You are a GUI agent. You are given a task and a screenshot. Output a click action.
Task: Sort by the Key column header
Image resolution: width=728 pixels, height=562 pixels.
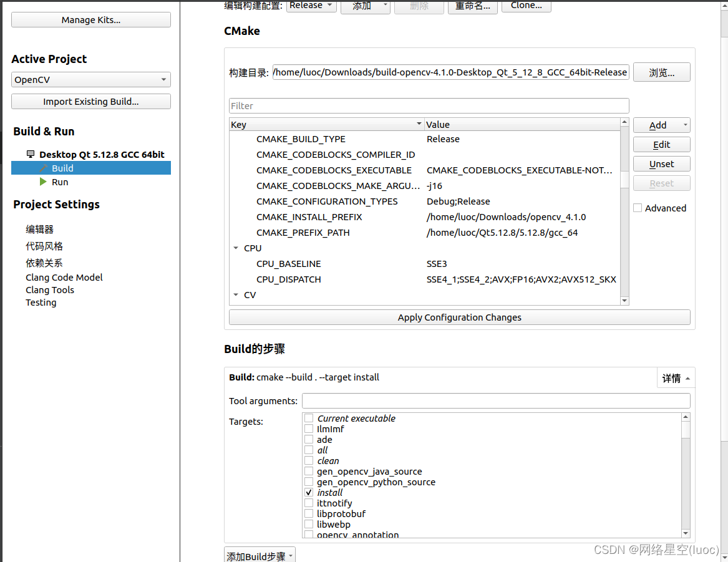(x=326, y=124)
